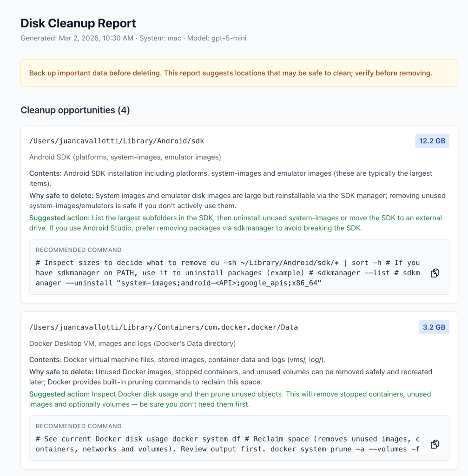This screenshot has height=476, width=468.
Task: Select the Android sdk folder path
Action: click(117, 141)
